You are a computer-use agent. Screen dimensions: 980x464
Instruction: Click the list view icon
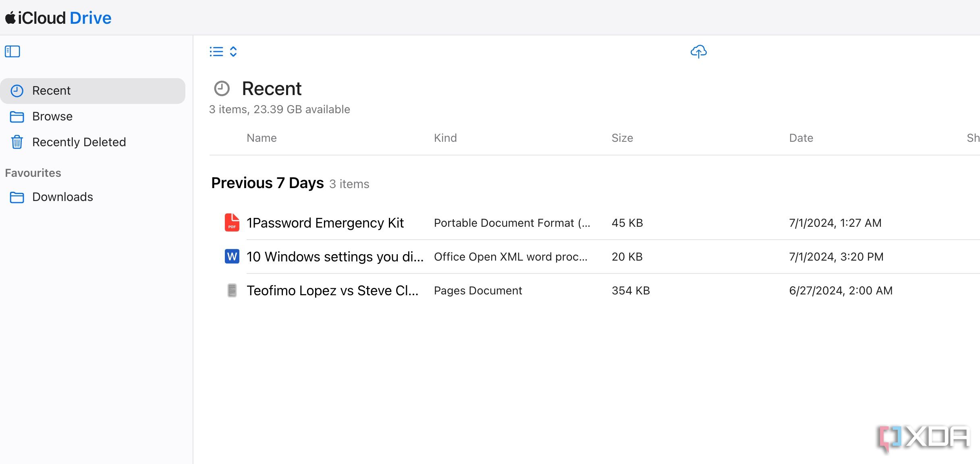(x=216, y=52)
